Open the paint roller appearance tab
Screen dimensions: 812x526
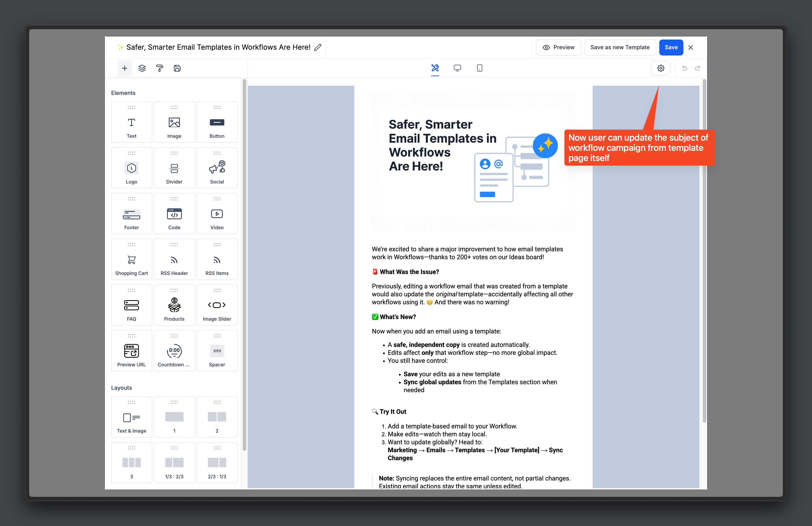pyautogui.click(x=159, y=68)
